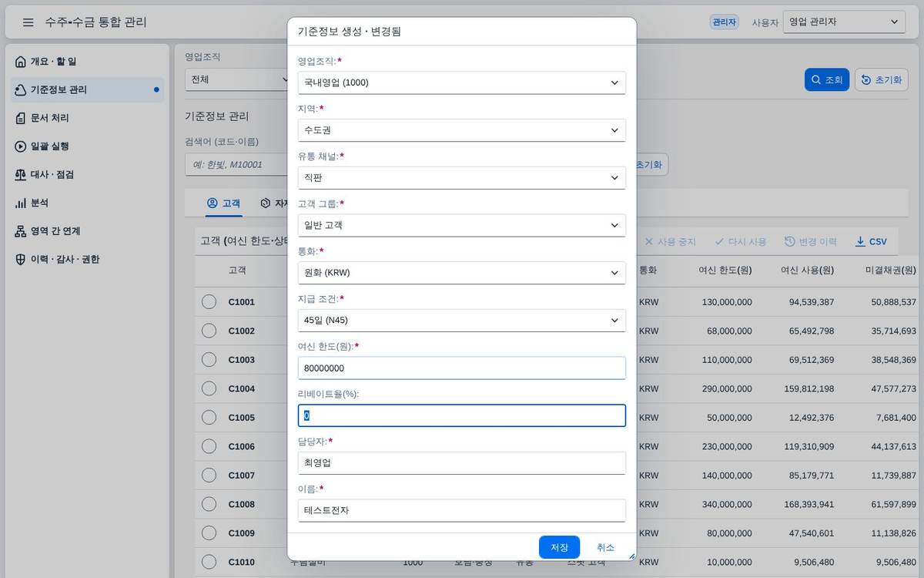Image resolution: width=924 pixels, height=578 pixels.
Task: Click the 변경 이력 button
Action: 811,242
